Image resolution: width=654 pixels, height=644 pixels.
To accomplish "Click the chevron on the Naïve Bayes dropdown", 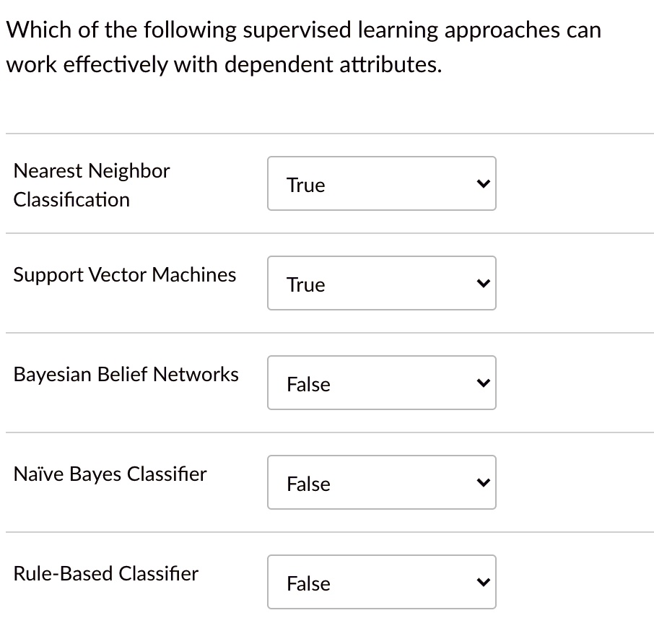I will pyautogui.click(x=483, y=483).
